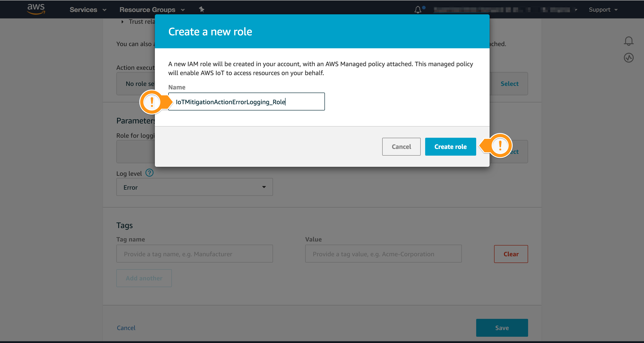Open the notifications bell in top navbar

[418, 9]
